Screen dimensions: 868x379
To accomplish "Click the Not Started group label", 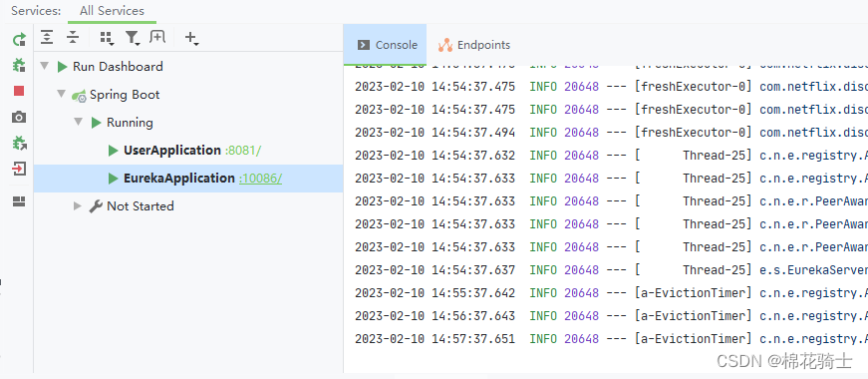I will click(x=141, y=206).
